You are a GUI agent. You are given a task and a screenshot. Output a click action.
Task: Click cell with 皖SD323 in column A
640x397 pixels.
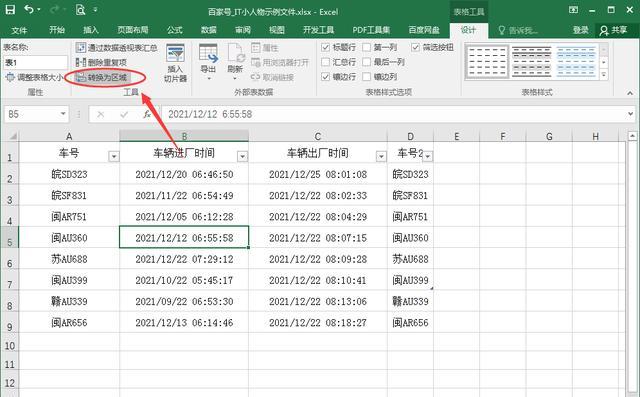(69, 174)
